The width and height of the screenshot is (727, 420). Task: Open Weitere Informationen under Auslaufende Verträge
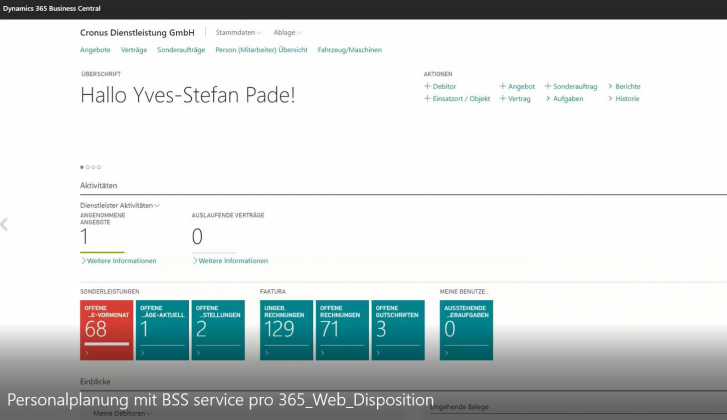(230, 261)
